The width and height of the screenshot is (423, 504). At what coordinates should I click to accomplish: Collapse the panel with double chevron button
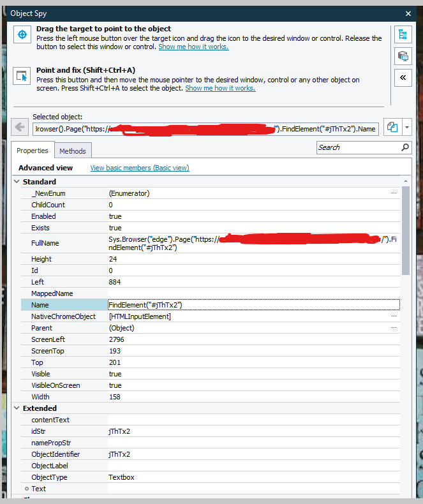click(x=403, y=78)
